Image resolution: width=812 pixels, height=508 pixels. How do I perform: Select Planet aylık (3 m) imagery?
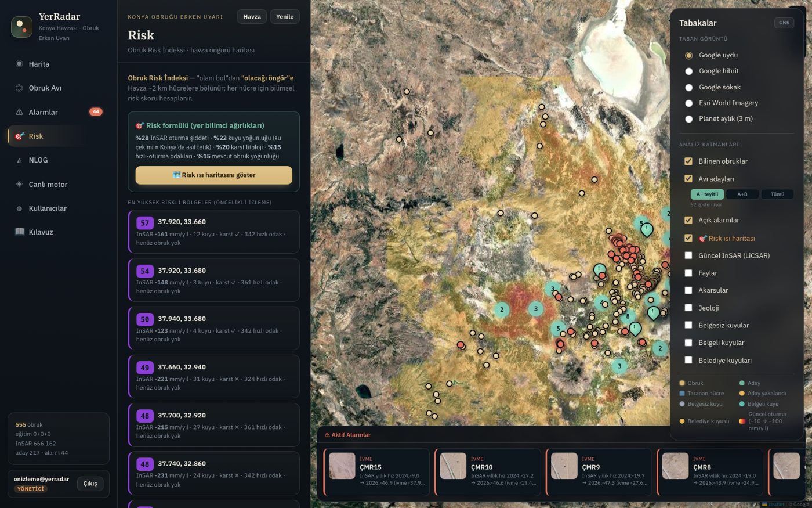click(x=689, y=119)
